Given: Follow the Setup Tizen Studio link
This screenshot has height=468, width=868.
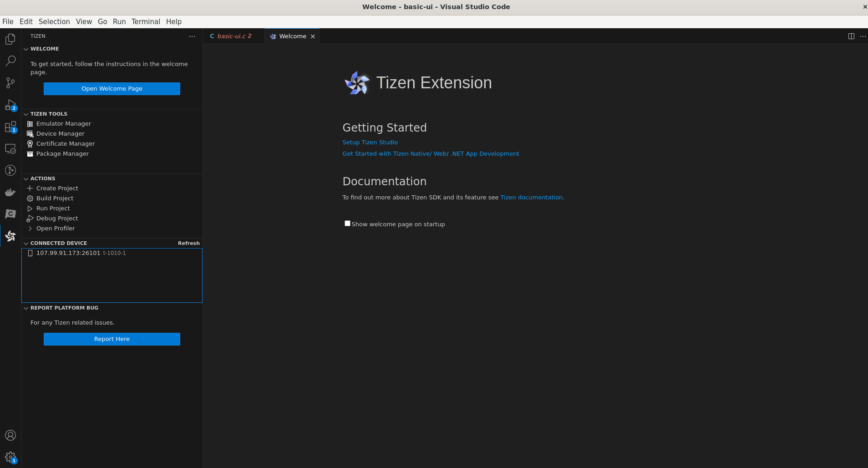Looking at the screenshot, I should coord(370,142).
